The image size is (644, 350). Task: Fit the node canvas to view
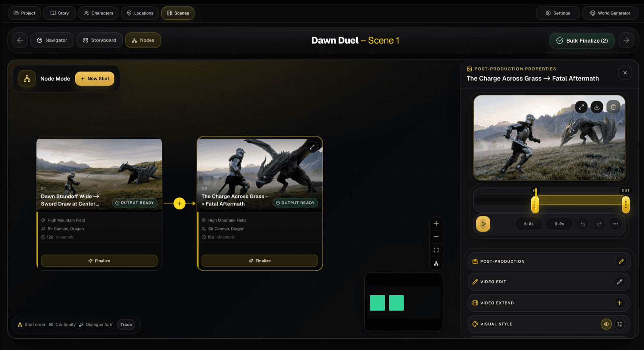click(x=436, y=250)
